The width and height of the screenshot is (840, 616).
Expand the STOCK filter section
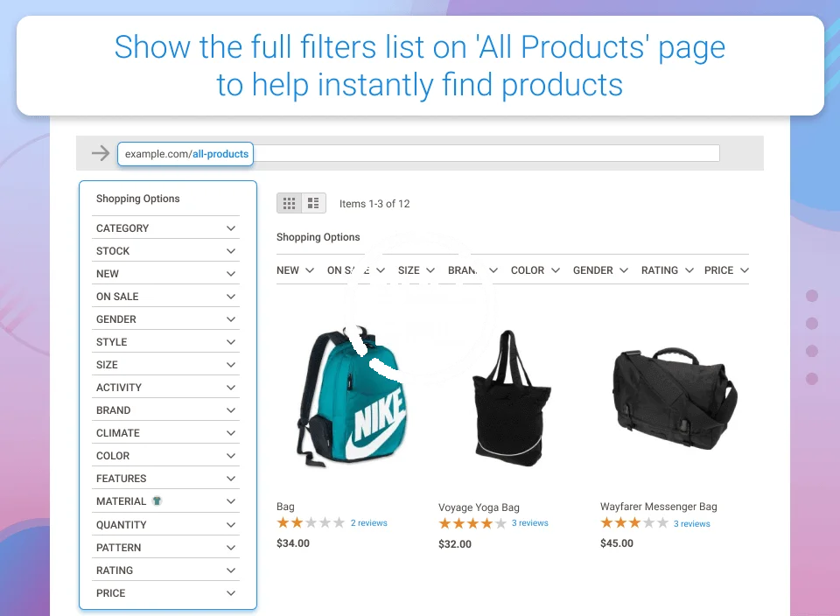[165, 250]
